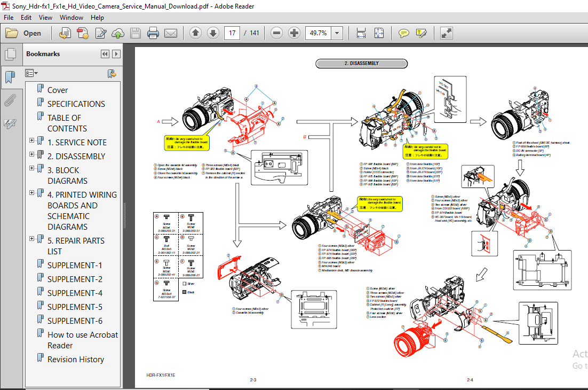Image resolution: width=588 pixels, height=390 pixels.
Task: Open the How to use Acrobat Reader bookmark
Action: (83, 340)
